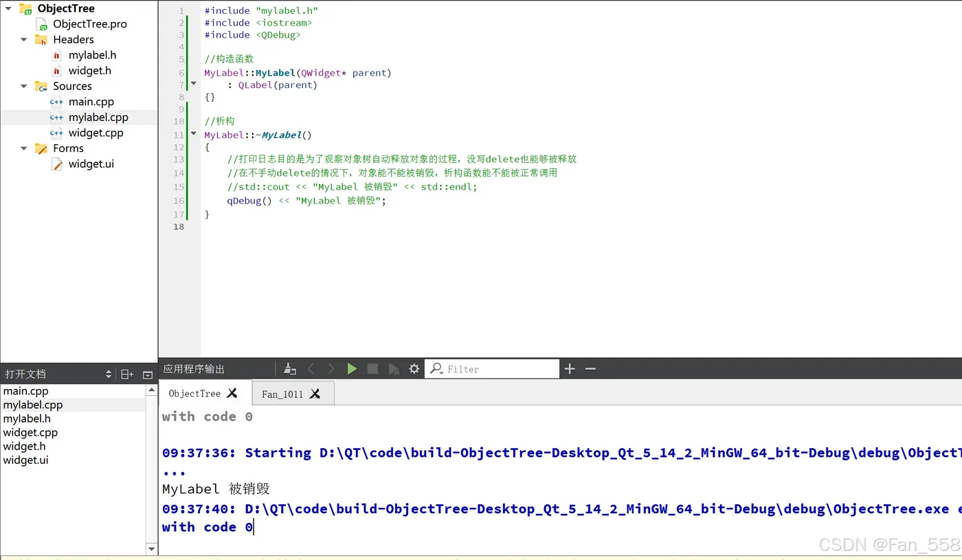The image size is (962, 560).
Task: Switch to the ObjectTree output tab
Action: pyautogui.click(x=194, y=394)
